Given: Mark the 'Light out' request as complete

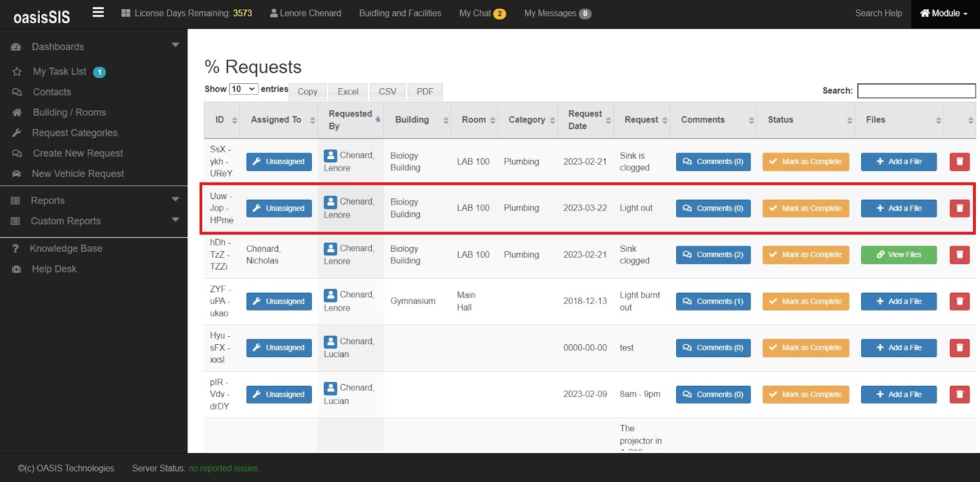Looking at the screenshot, I should point(805,208).
